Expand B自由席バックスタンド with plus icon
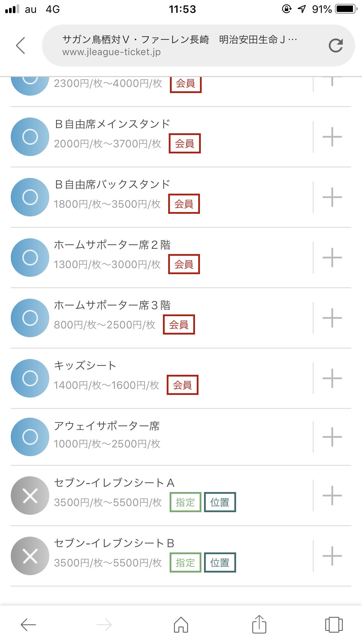This screenshot has height=644, width=362. (332, 197)
